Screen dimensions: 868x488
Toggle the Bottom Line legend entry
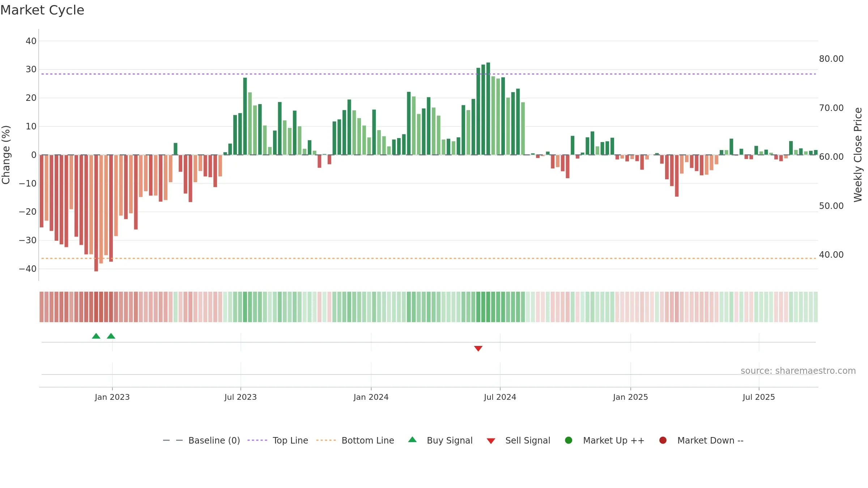click(x=355, y=440)
